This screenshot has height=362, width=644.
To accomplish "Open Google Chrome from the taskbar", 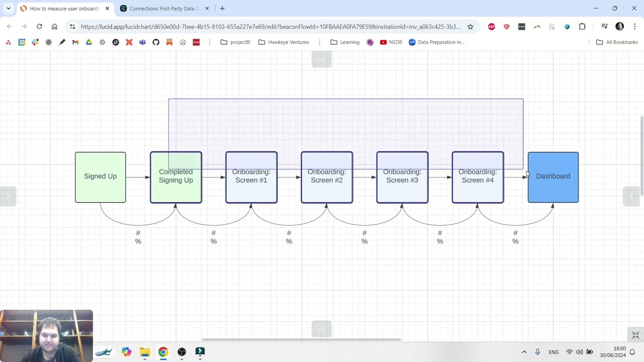I will (163, 352).
